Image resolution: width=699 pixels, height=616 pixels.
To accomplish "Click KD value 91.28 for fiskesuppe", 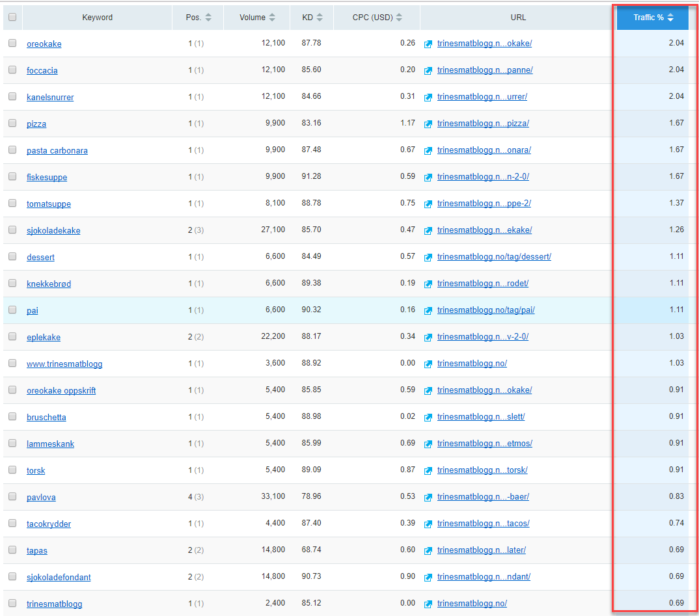I will pos(311,176).
